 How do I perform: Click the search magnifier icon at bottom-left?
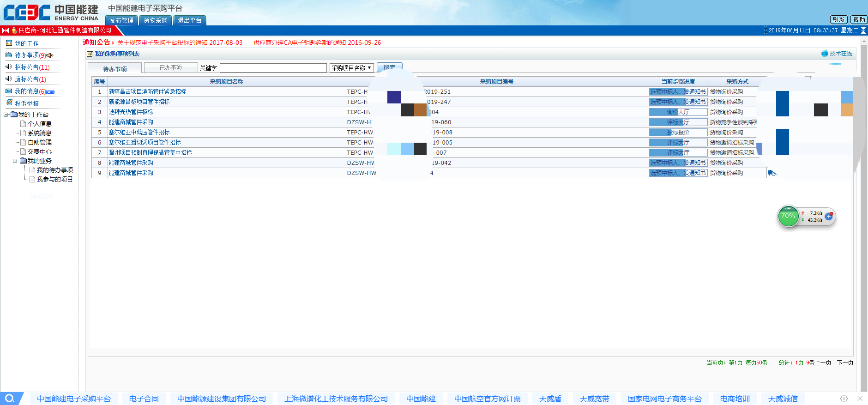tap(9, 398)
